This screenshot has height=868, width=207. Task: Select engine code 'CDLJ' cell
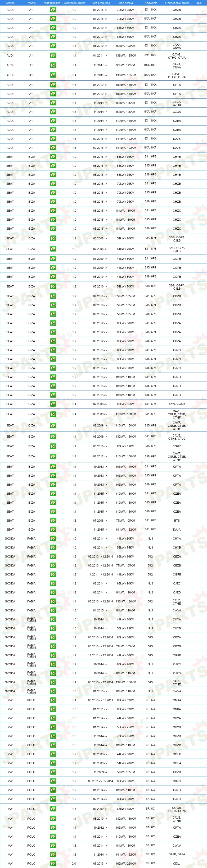pyautogui.click(x=177, y=864)
